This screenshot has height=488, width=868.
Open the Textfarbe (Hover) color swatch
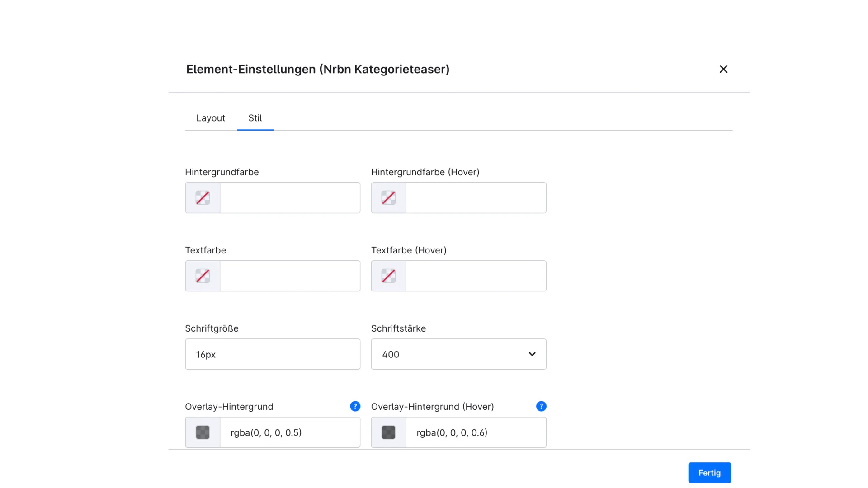(x=388, y=276)
